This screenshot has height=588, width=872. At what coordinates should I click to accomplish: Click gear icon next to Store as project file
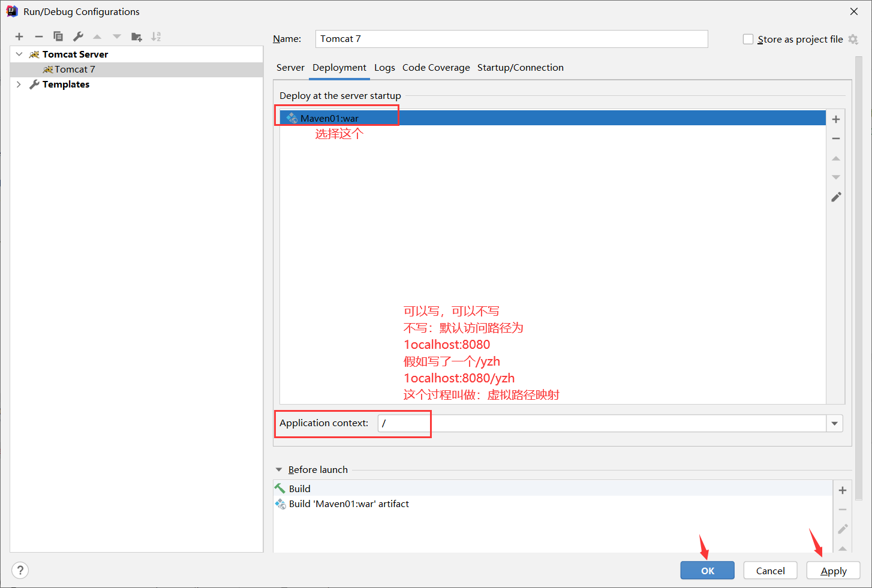[853, 40]
